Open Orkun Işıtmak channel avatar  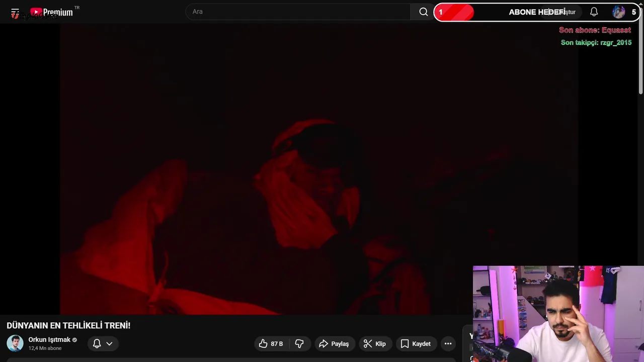coord(15,343)
